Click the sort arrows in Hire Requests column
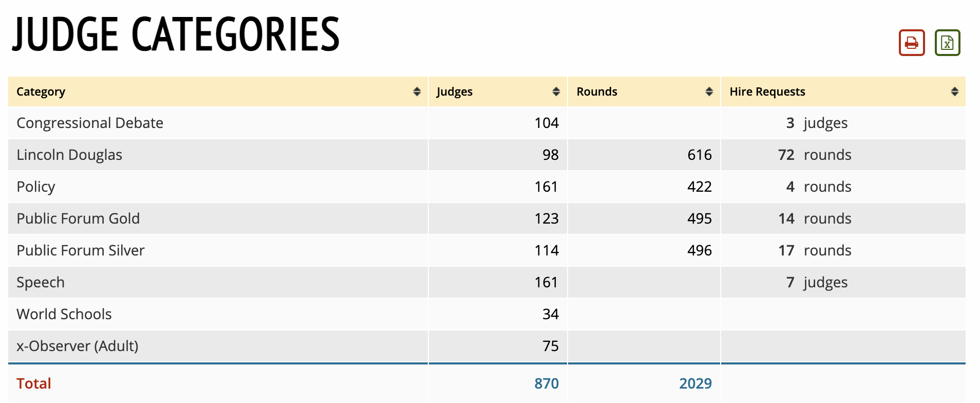Image resolution: width=980 pixels, height=403 pixels. pyautogui.click(x=954, y=91)
